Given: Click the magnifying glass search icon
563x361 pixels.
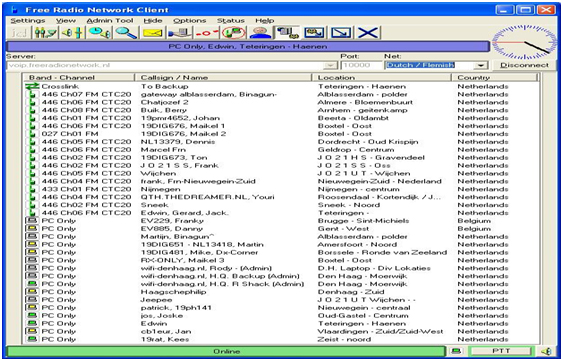Looking at the screenshot, I should (x=126, y=33).
